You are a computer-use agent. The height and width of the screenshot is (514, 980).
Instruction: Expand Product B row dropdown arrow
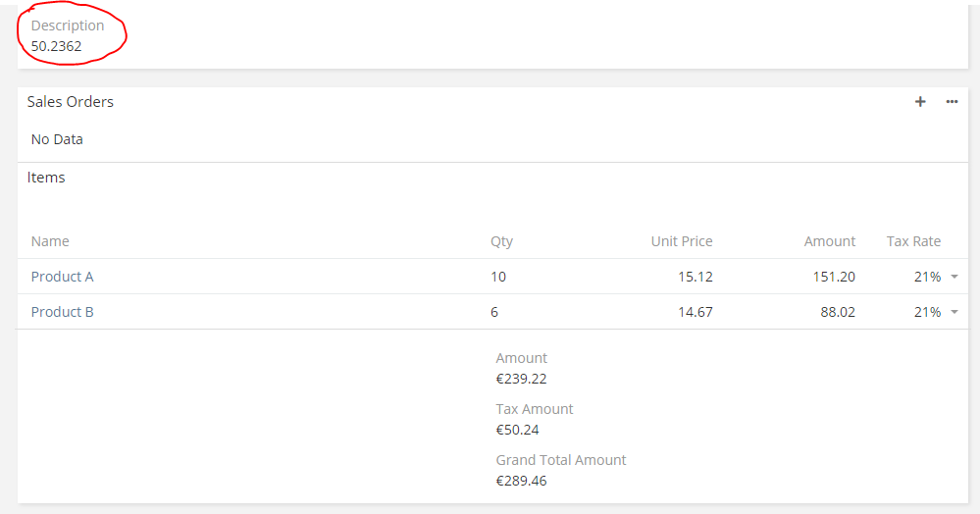[954, 313]
